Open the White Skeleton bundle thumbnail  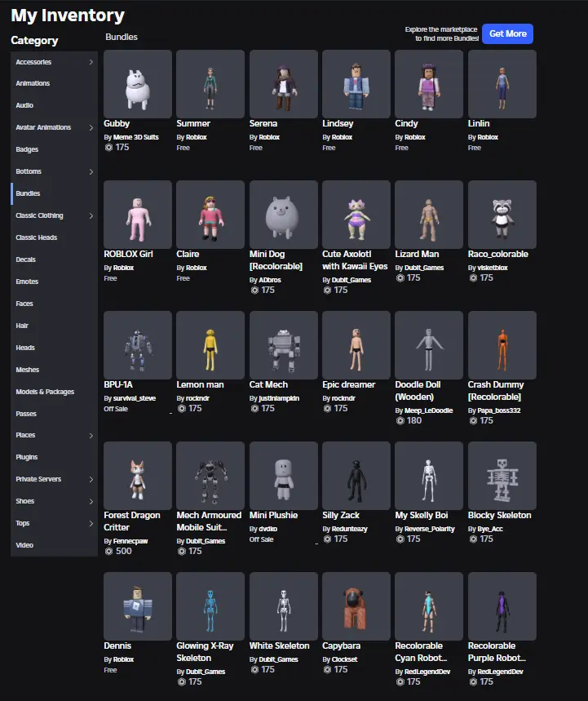pos(284,606)
